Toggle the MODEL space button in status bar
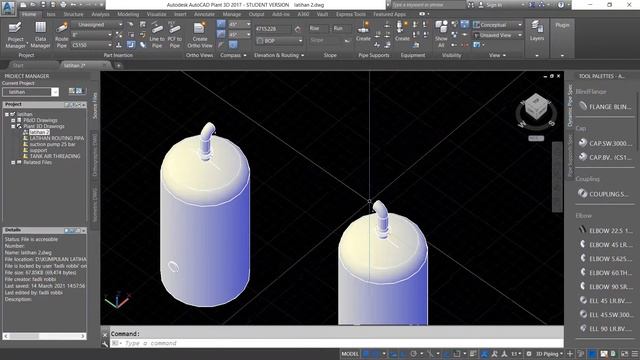640x360 pixels. (x=350, y=353)
